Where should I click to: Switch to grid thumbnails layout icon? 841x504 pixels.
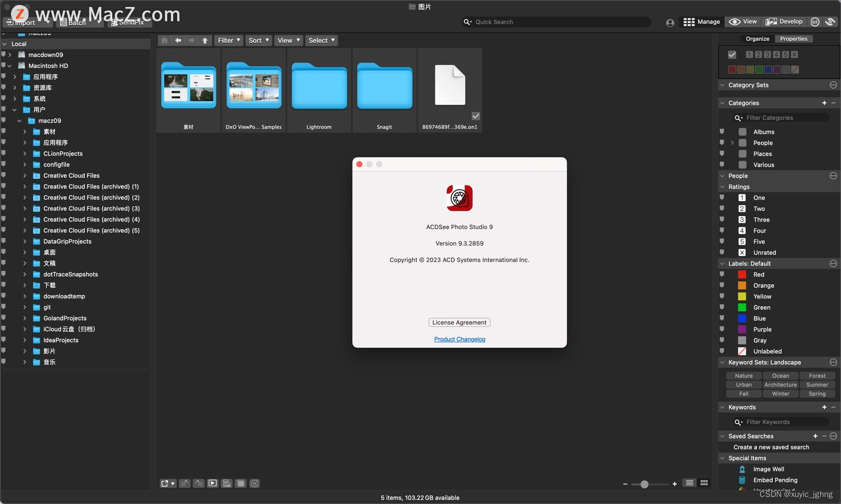coord(704,483)
